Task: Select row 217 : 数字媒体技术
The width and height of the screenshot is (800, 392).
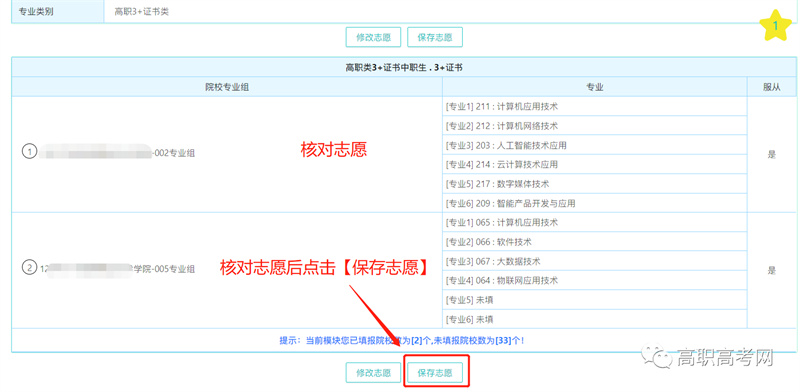Action: [594, 184]
